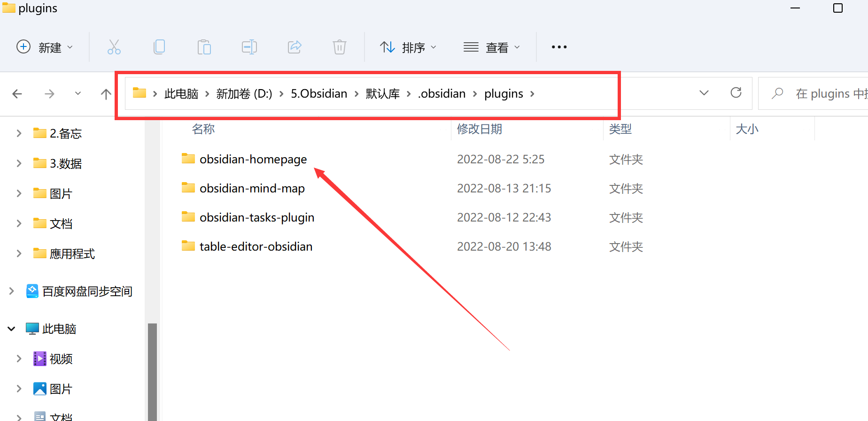Click navigation pane scrollbar thumb
The height and width of the screenshot is (421, 868).
[x=153, y=372]
